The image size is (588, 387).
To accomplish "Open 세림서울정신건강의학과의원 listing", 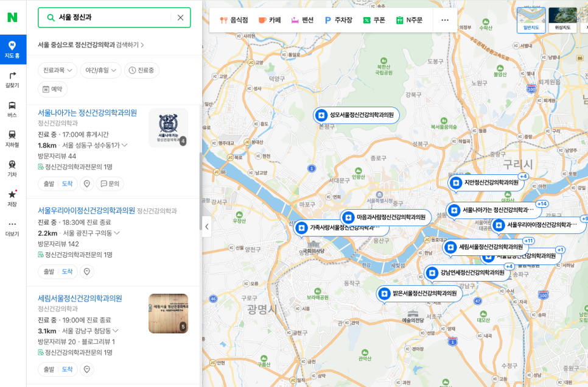I will click(x=80, y=299).
